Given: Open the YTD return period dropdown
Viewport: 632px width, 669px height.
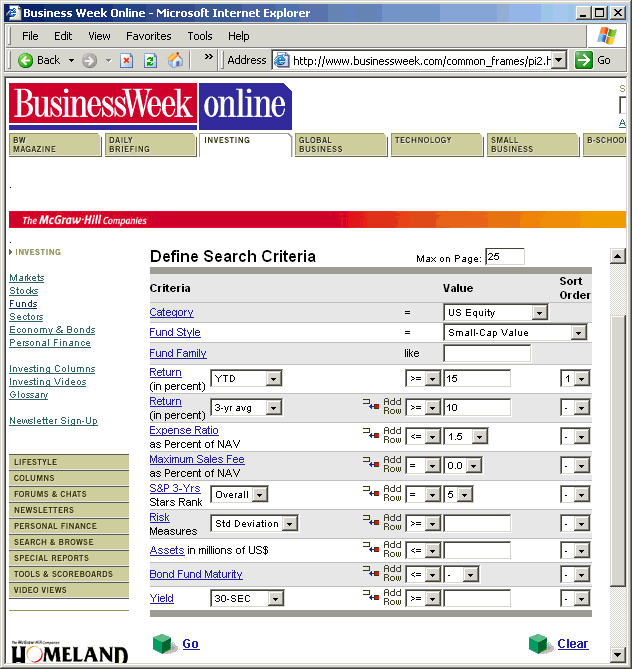Looking at the screenshot, I should [x=274, y=379].
